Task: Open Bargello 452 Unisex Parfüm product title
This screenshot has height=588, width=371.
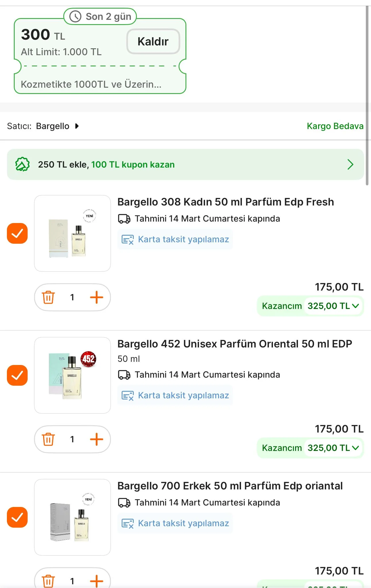Action: [235, 344]
